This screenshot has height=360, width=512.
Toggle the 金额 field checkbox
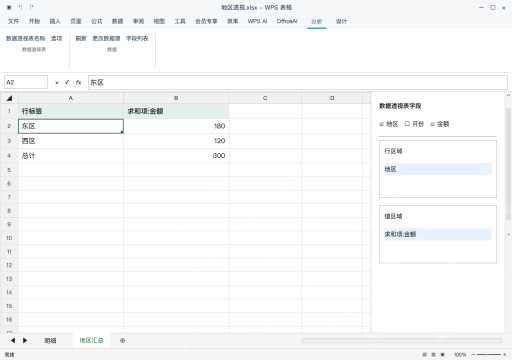[432, 124]
